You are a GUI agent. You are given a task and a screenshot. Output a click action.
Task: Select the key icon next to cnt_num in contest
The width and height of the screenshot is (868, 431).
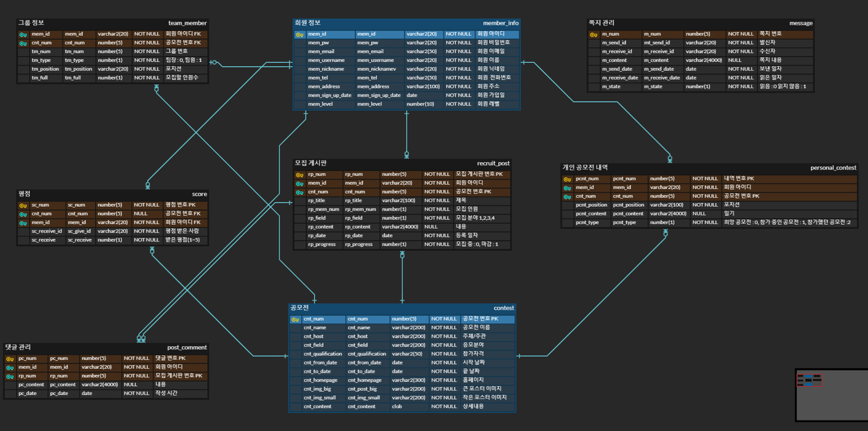(295, 319)
